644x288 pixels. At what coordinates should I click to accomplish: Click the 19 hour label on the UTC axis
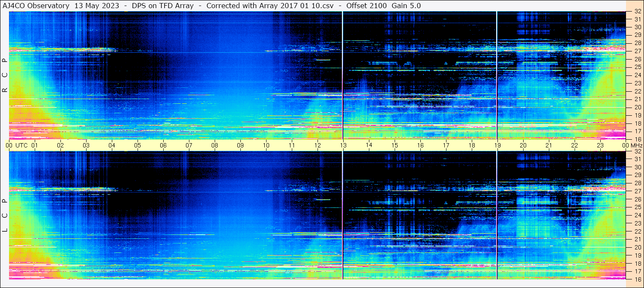click(x=497, y=145)
